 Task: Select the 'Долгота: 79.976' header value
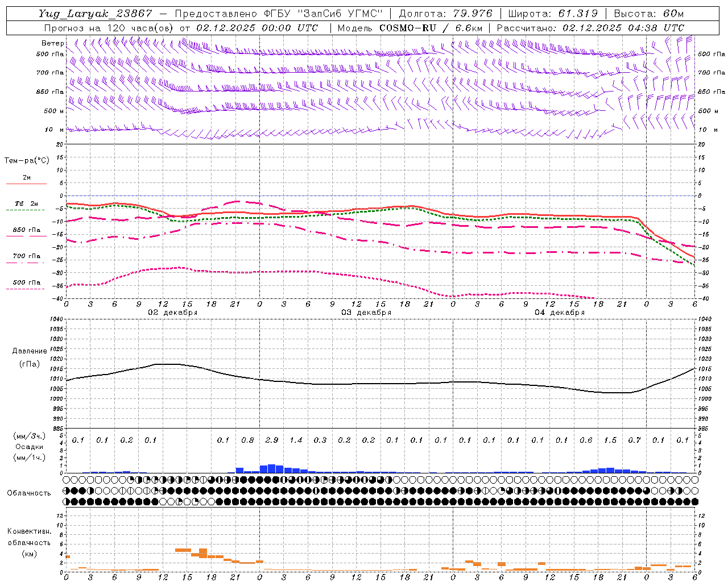click(x=445, y=14)
